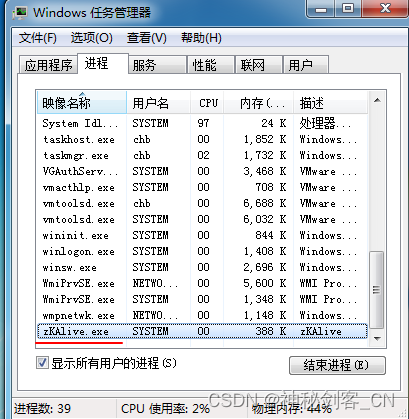Viewport: 409px width, 419px height.
Task: Select the taskmgr.exe process
Action: point(202,155)
